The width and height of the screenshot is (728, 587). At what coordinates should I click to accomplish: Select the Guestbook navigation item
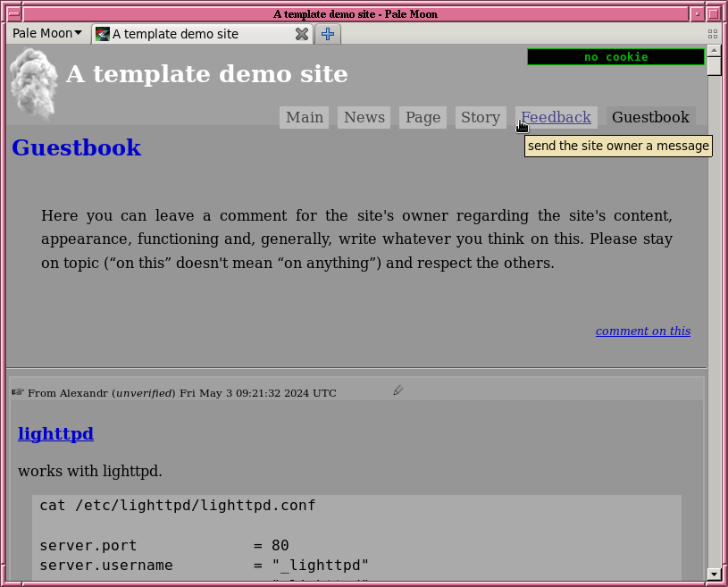coord(650,118)
